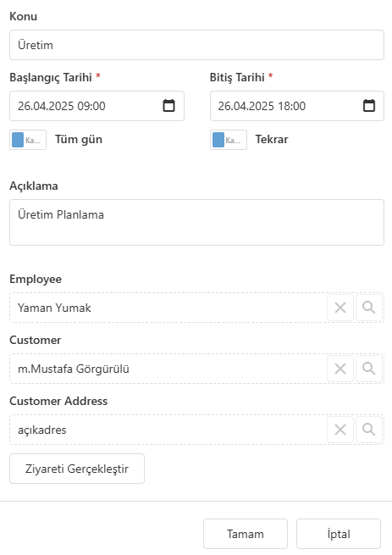Remove the Customer Address value
Viewport: 392px width, 555px height.
[340, 430]
